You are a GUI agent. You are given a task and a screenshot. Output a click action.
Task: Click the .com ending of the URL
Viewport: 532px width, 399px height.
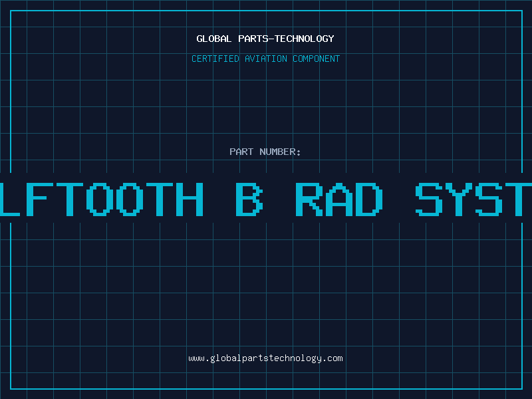332,358
